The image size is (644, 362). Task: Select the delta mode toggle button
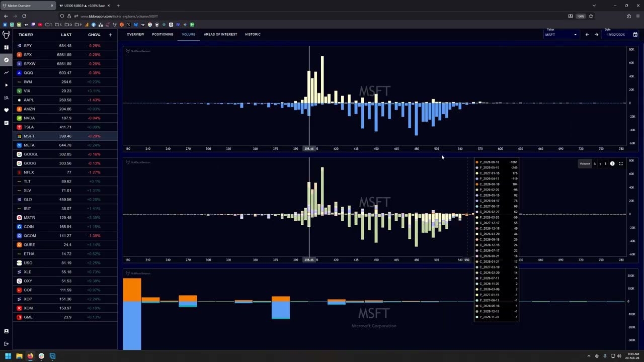[595, 163]
